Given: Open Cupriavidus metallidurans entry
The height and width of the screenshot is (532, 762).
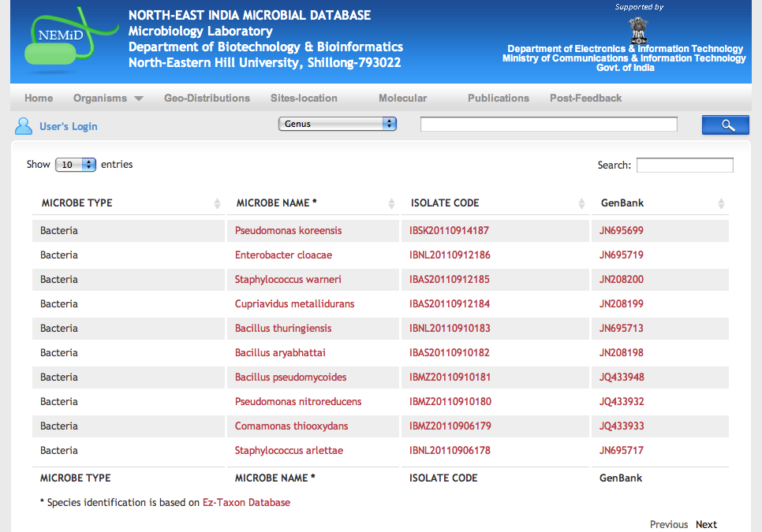Looking at the screenshot, I should (x=294, y=304).
